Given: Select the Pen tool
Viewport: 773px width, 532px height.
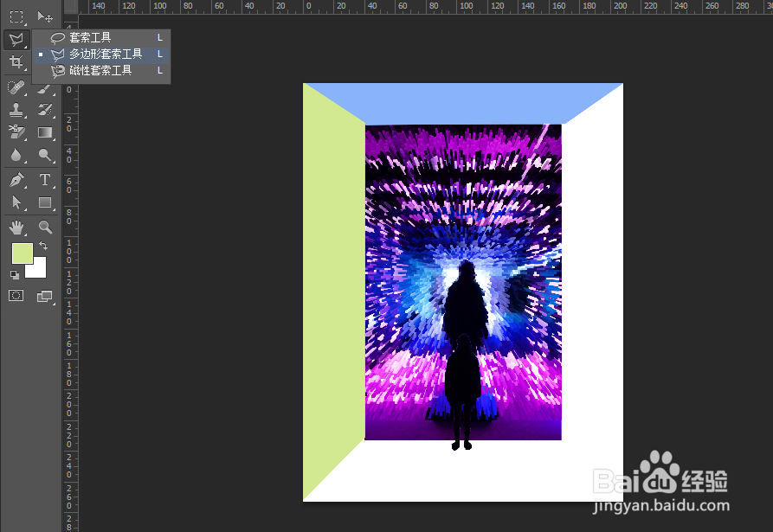Looking at the screenshot, I should click(16, 180).
